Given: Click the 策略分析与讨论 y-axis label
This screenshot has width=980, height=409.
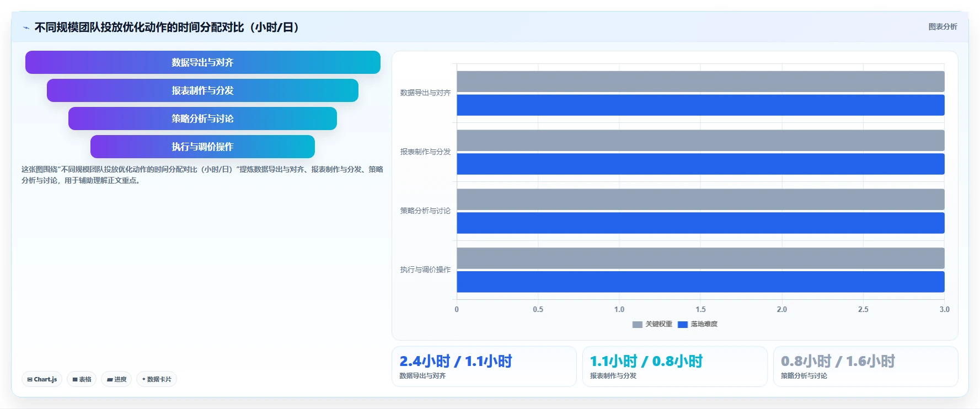Looking at the screenshot, I should pos(425,211).
